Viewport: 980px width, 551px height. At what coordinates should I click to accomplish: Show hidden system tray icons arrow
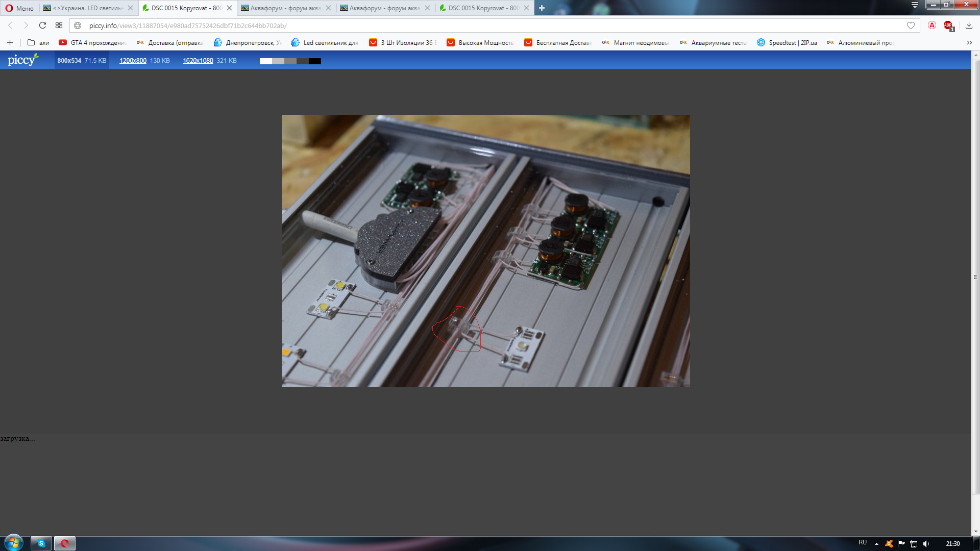coord(876,544)
